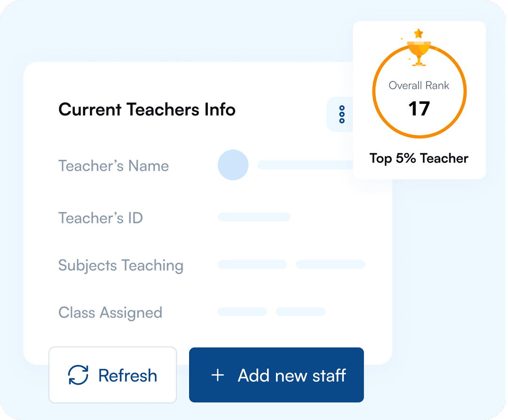This screenshot has height=420, width=508.
Task: Click the Overall Rank number 17
Action: tap(419, 109)
